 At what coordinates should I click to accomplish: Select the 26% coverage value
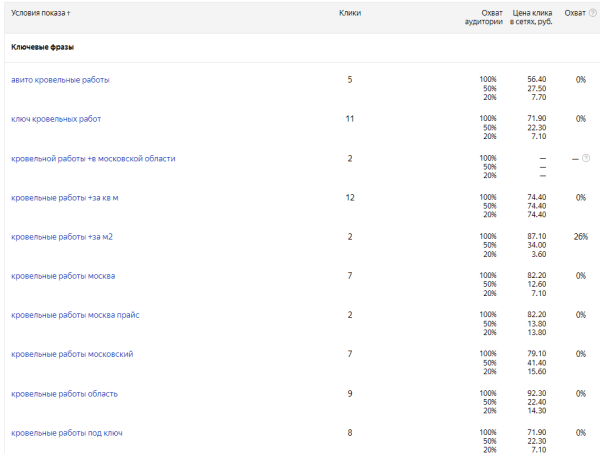[x=581, y=237]
